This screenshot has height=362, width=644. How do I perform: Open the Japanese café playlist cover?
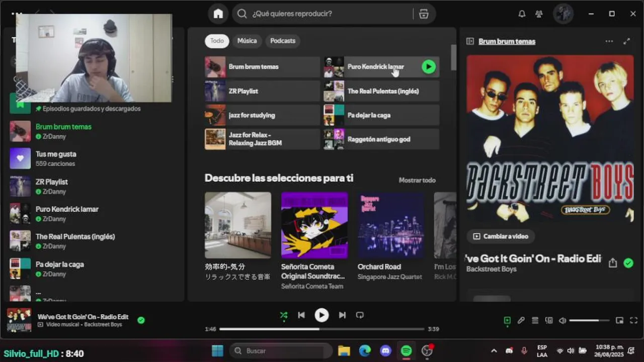[x=238, y=225]
